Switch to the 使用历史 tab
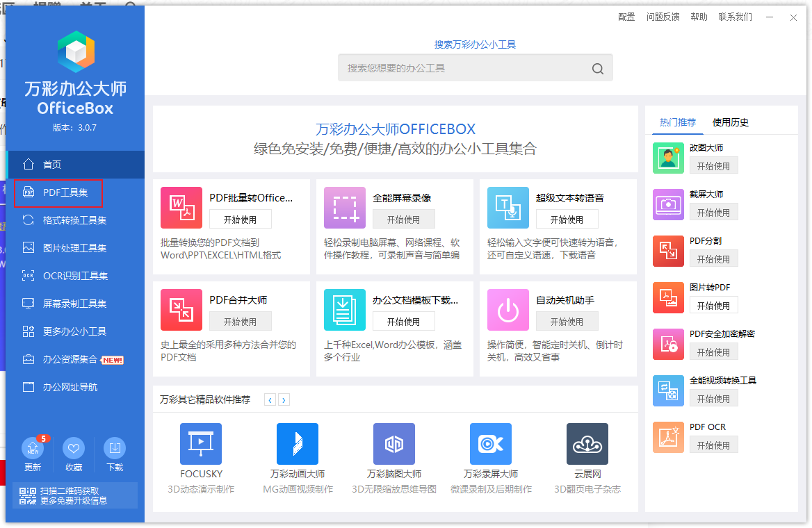812x528 pixels. [x=730, y=123]
